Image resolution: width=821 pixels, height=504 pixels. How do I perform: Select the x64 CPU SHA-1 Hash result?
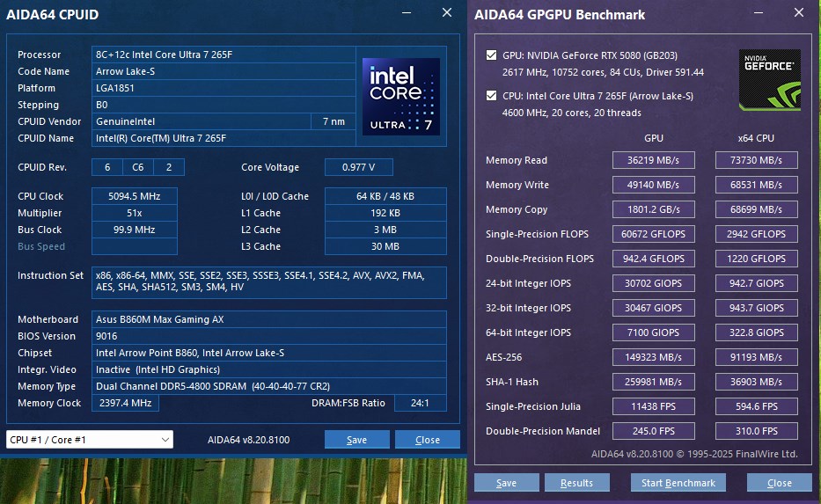point(756,382)
